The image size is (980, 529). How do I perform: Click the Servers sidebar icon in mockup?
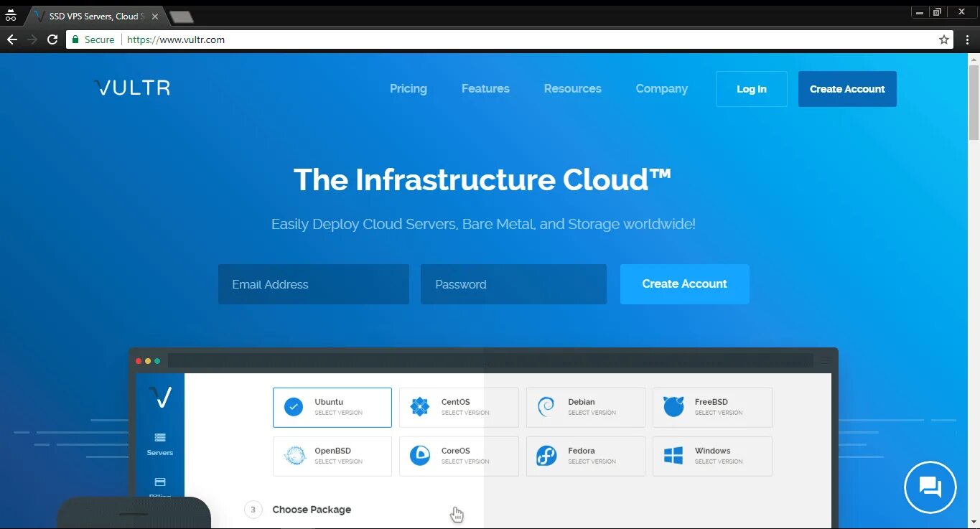160,437
